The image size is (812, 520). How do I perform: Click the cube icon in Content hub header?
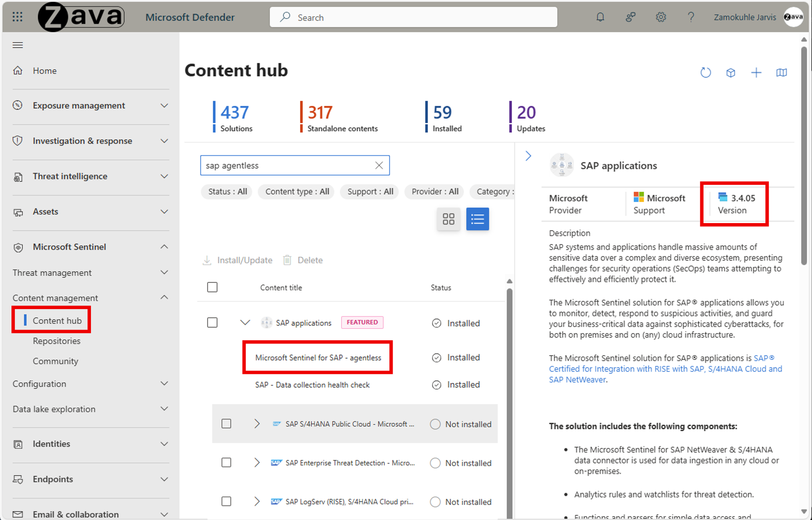click(731, 73)
